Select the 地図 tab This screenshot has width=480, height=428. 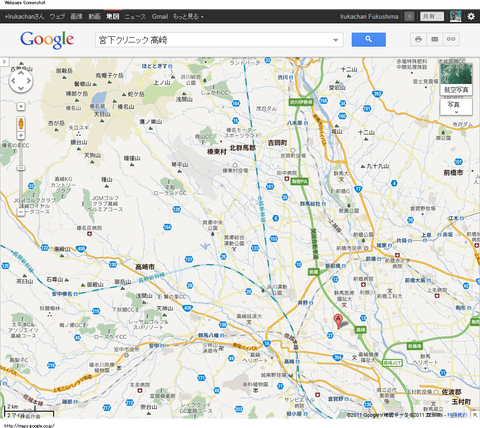point(113,16)
